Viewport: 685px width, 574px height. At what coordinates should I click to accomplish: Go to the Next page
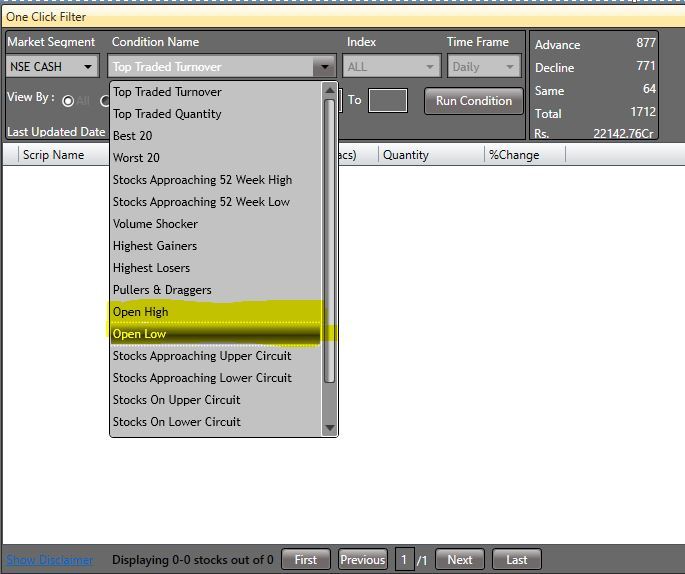pos(459,560)
